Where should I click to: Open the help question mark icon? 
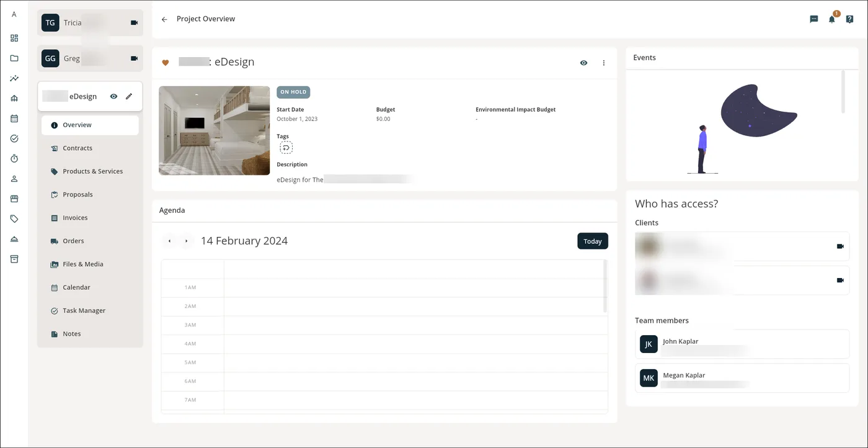click(849, 19)
